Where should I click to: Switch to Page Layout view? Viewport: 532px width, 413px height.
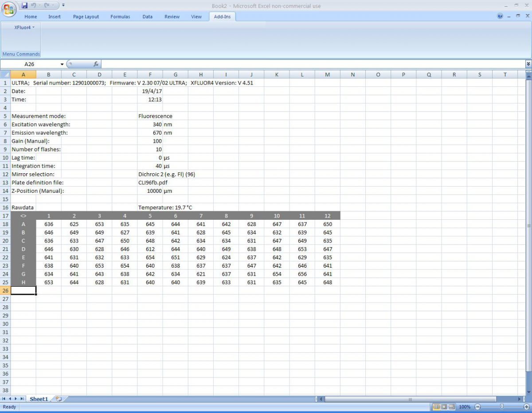444,407
